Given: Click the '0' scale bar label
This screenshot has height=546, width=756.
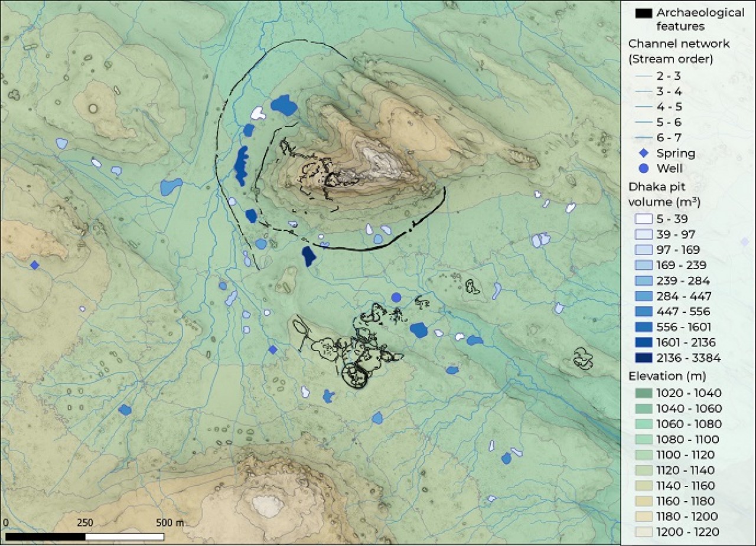Looking at the screenshot, I should click(x=6, y=523).
